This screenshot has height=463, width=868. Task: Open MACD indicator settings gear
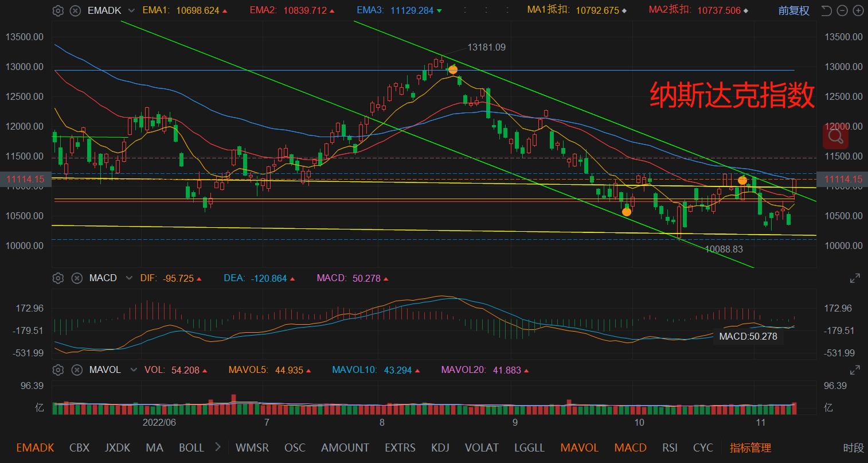(x=58, y=278)
